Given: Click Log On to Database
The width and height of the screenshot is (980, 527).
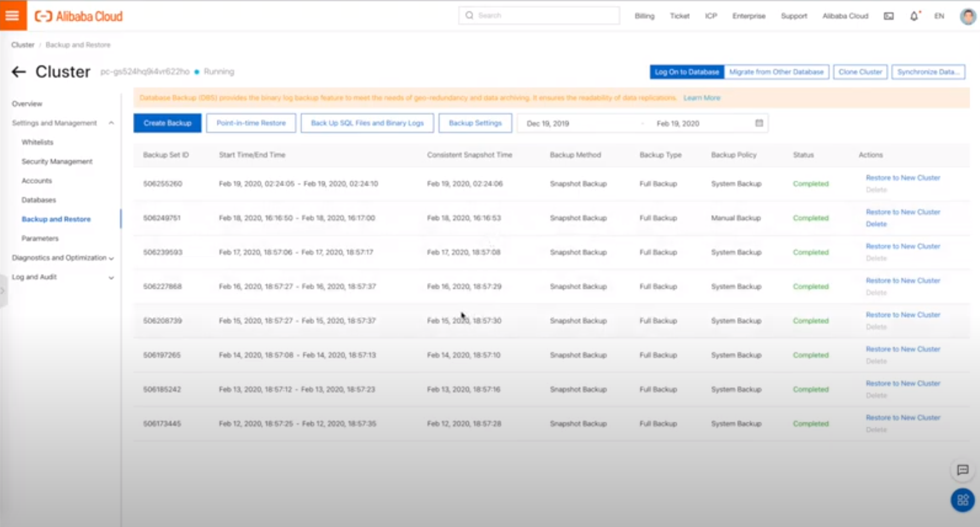Looking at the screenshot, I should click(686, 72).
